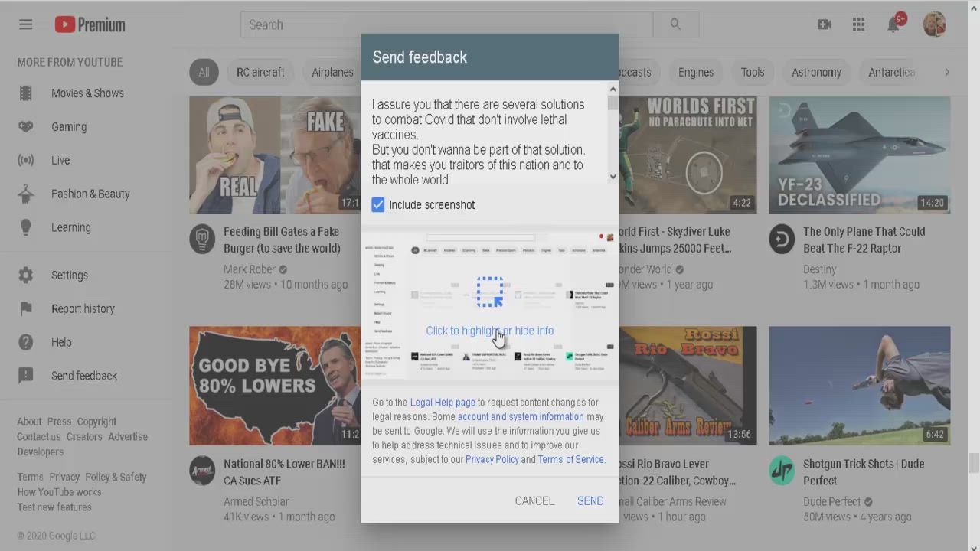This screenshot has height=551, width=980.
Task: Click the search magnifier button
Action: click(x=675, y=24)
